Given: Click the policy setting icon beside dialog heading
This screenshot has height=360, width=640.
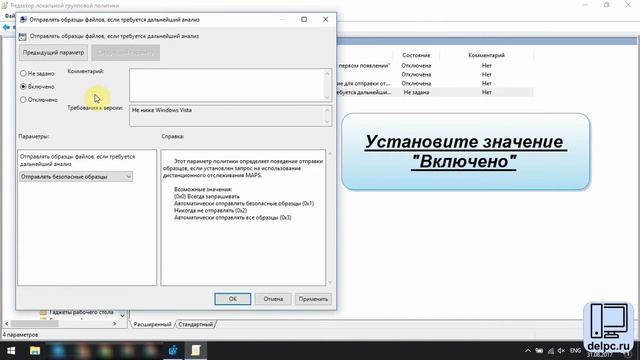Looking at the screenshot, I should click(x=22, y=37).
